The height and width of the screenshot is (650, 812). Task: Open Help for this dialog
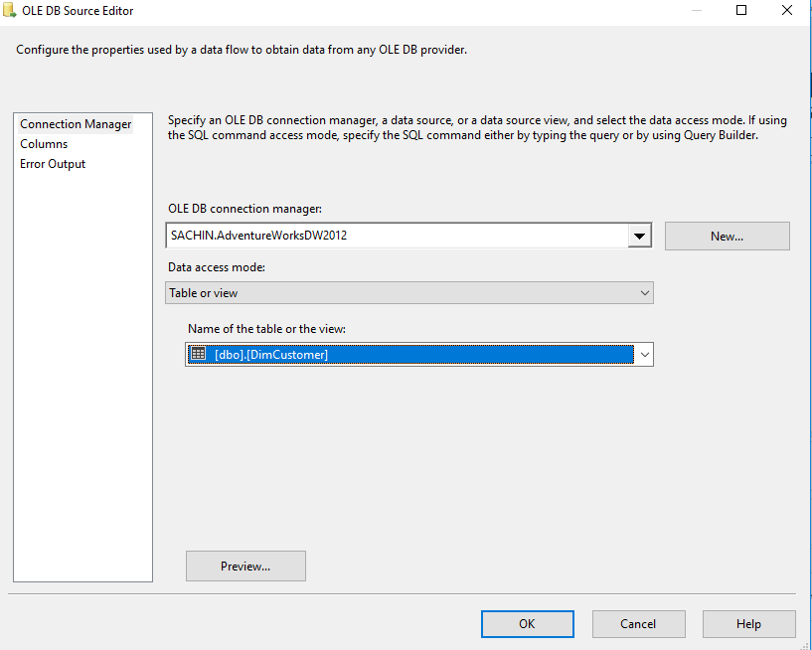click(748, 624)
